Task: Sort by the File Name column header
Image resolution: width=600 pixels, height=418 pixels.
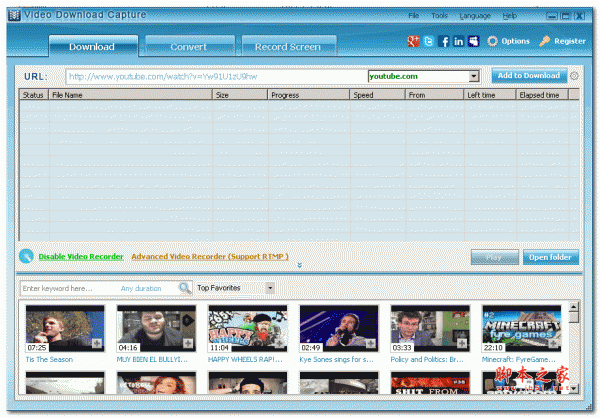Action: pyautogui.click(x=130, y=95)
